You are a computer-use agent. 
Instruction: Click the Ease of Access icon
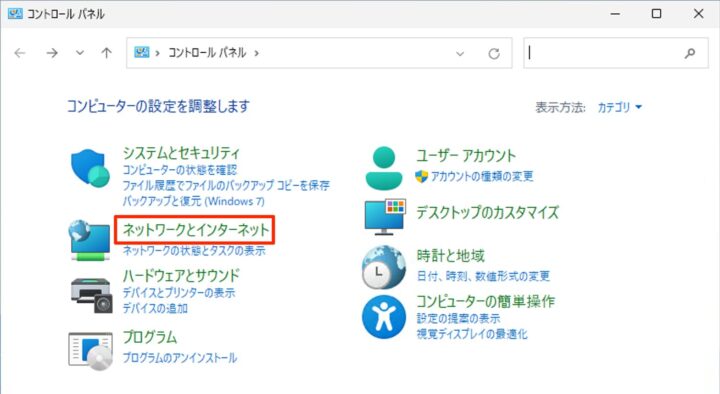tap(384, 317)
